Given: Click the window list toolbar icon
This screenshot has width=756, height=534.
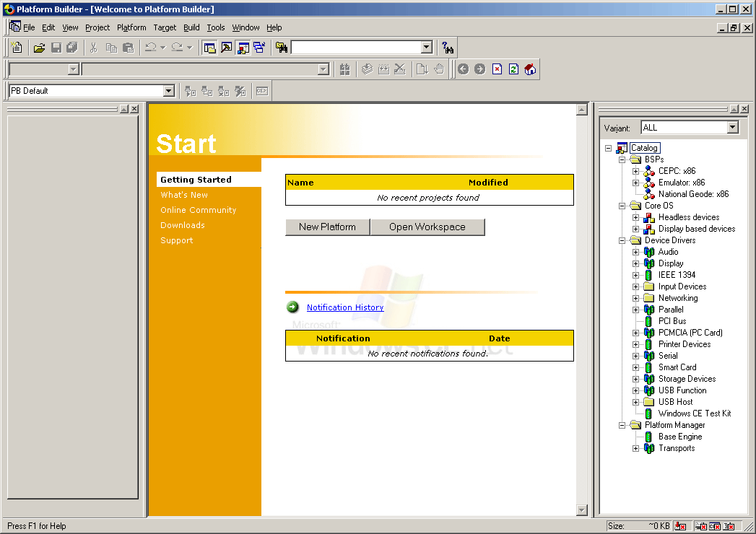Looking at the screenshot, I should tap(259, 47).
